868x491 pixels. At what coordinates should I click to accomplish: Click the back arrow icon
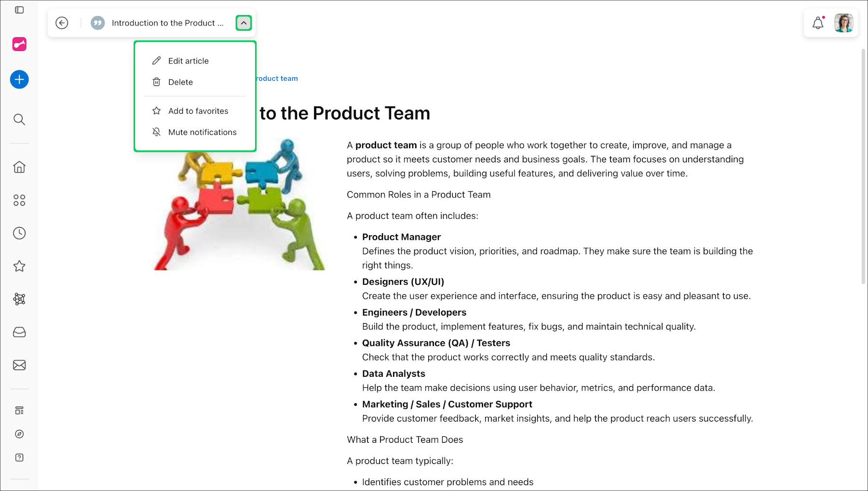(x=62, y=23)
